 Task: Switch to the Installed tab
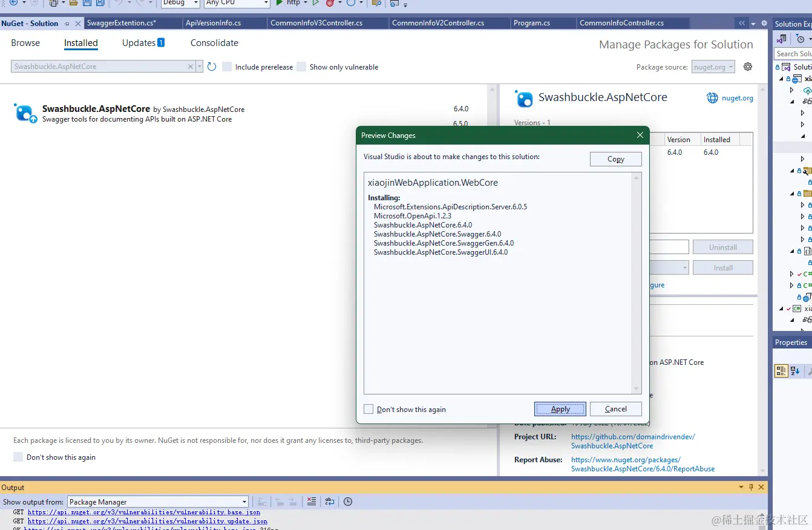click(x=81, y=43)
